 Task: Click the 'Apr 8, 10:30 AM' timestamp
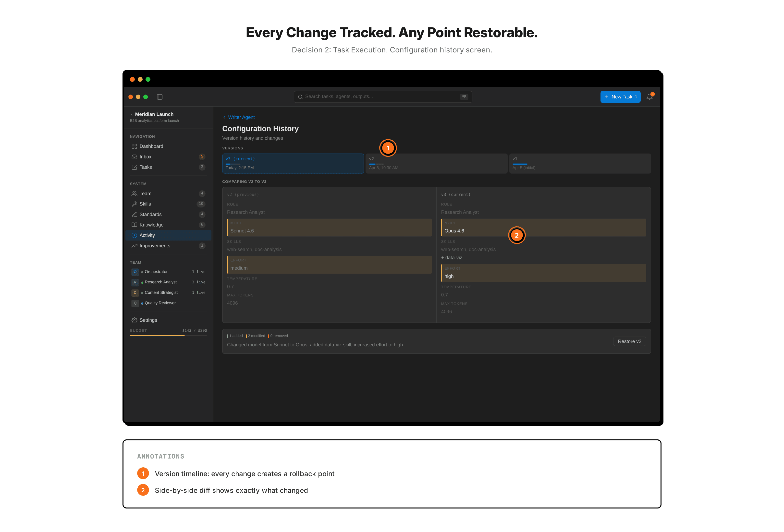[x=384, y=168]
